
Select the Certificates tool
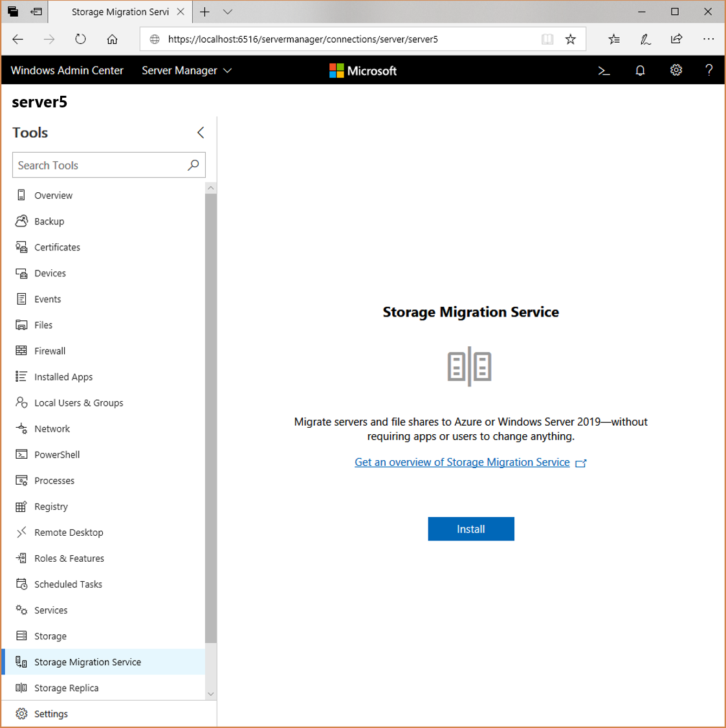click(57, 247)
